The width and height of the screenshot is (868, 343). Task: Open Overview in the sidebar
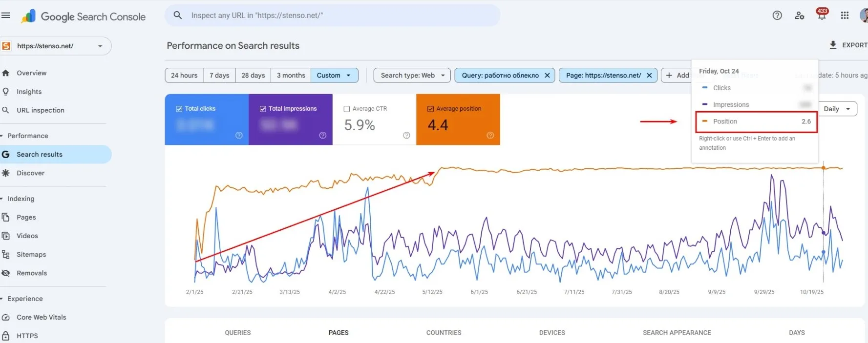31,73
